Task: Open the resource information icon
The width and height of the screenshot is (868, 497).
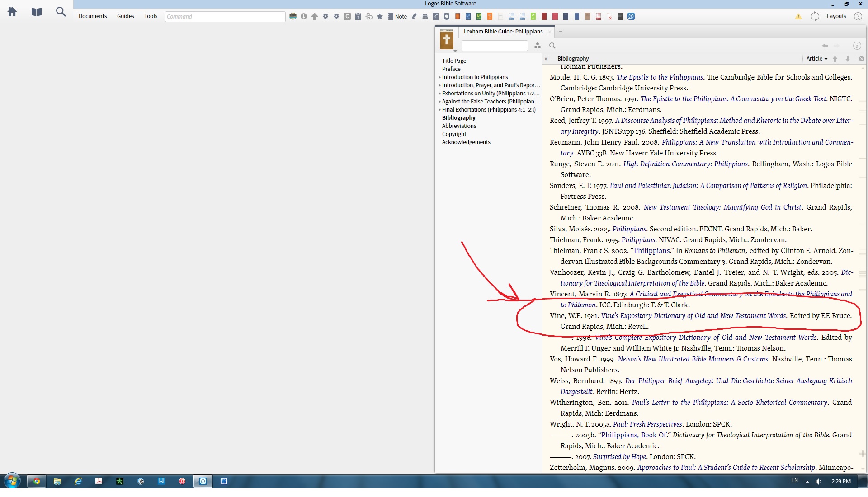Action: click(x=857, y=46)
